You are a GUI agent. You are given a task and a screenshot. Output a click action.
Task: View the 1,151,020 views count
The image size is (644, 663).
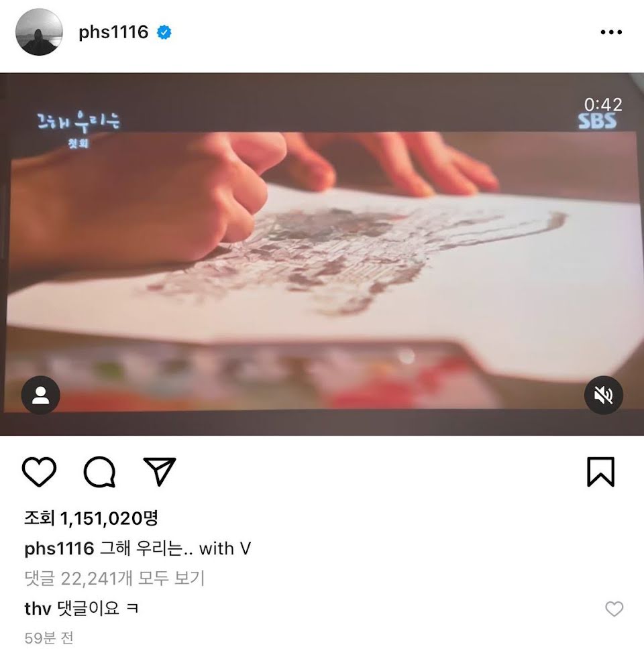(91, 518)
